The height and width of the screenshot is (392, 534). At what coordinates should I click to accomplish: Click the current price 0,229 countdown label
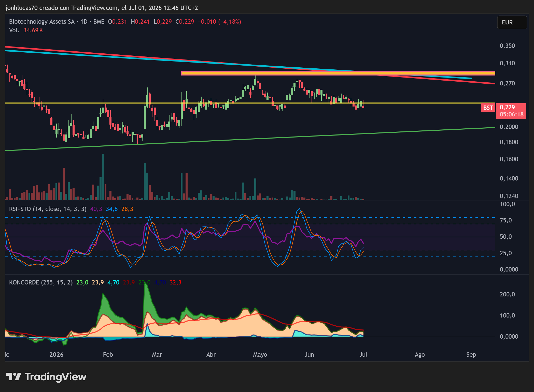(511, 111)
